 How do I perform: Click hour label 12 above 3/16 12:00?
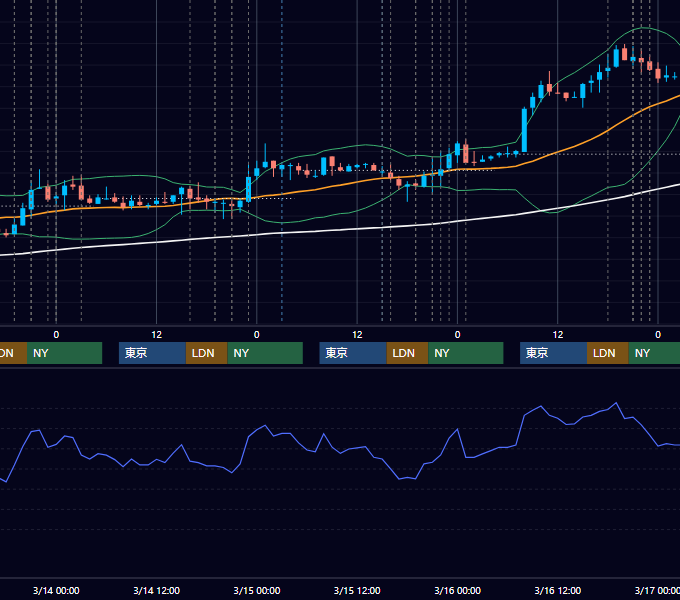(x=558, y=335)
